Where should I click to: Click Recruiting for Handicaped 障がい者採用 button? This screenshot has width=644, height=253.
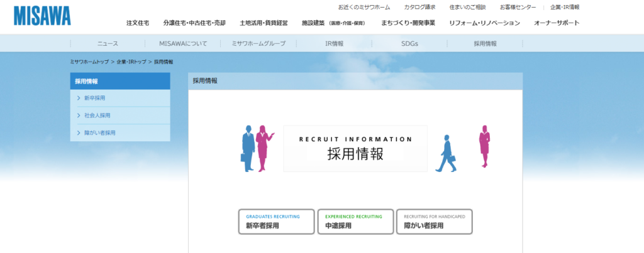pos(434,222)
